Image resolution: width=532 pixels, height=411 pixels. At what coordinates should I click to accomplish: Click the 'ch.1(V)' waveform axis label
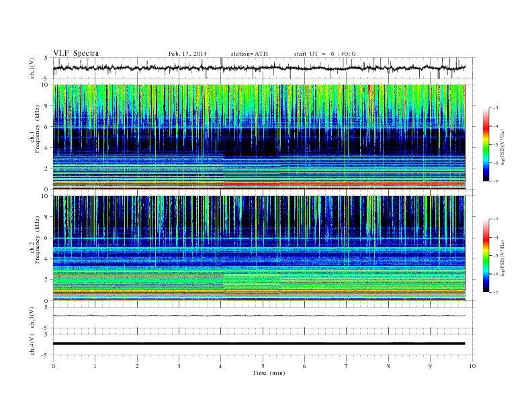pos(32,68)
